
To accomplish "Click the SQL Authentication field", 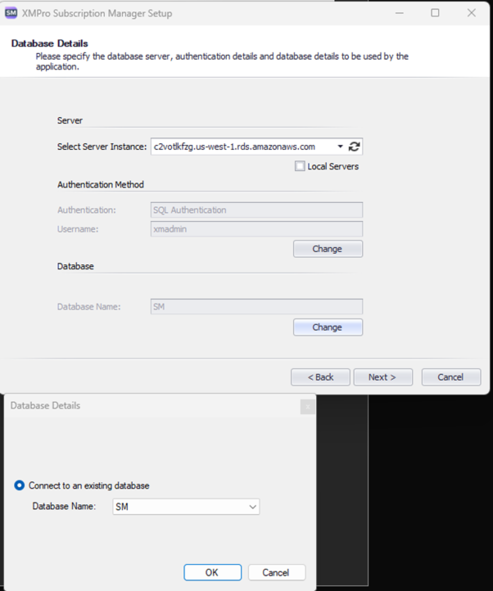I will click(256, 210).
